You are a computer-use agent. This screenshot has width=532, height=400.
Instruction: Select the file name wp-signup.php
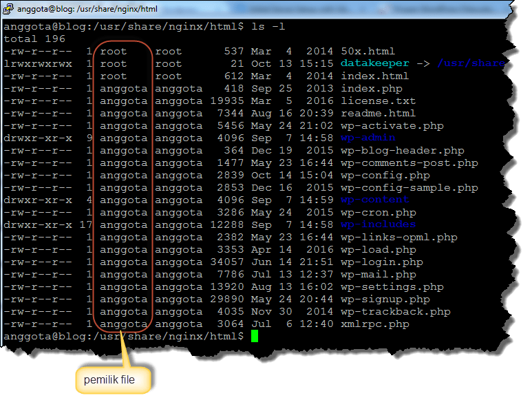[x=385, y=299]
